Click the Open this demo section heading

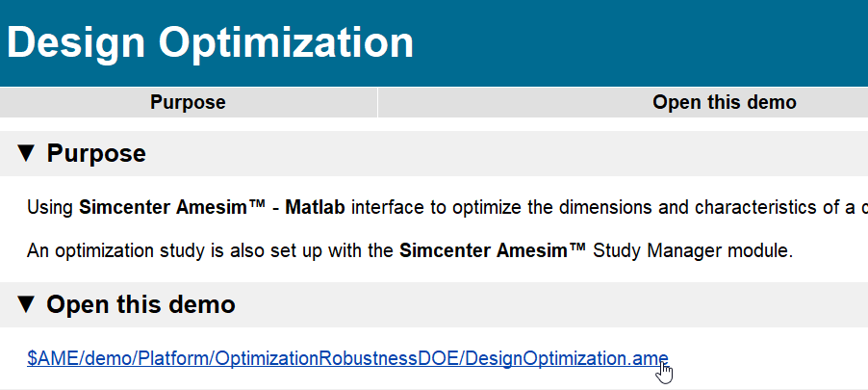140,304
